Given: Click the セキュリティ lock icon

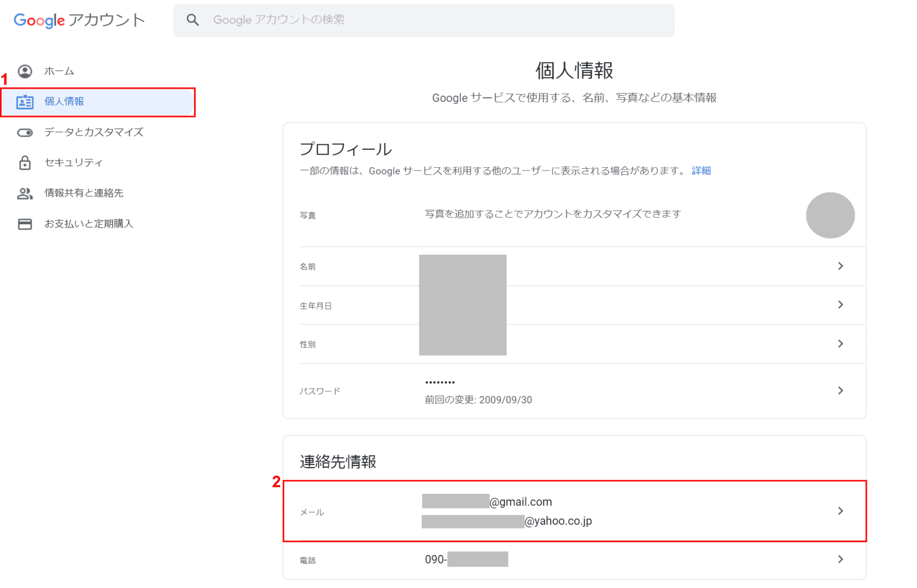Looking at the screenshot, I should pos(25,163).
